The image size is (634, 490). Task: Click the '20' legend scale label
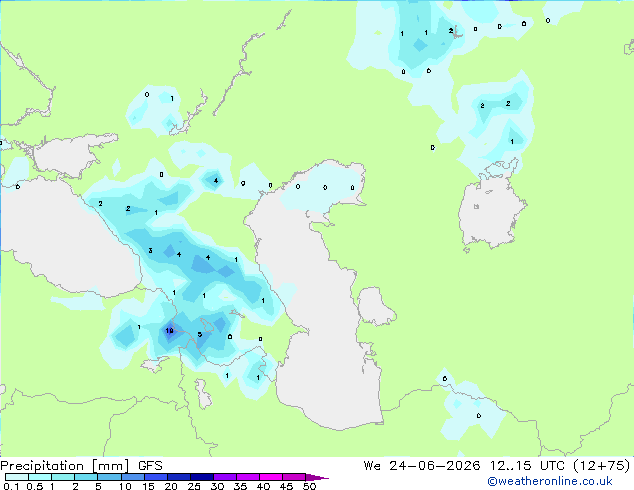click(171, 486)
